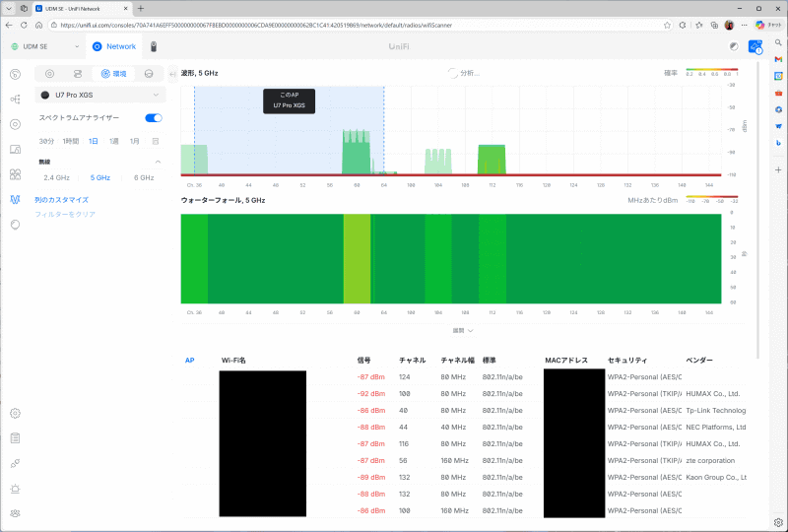Open the U7 Pro XGS device dropdown
The height and width of the screenshot is (532, 788).
point(100,95)
